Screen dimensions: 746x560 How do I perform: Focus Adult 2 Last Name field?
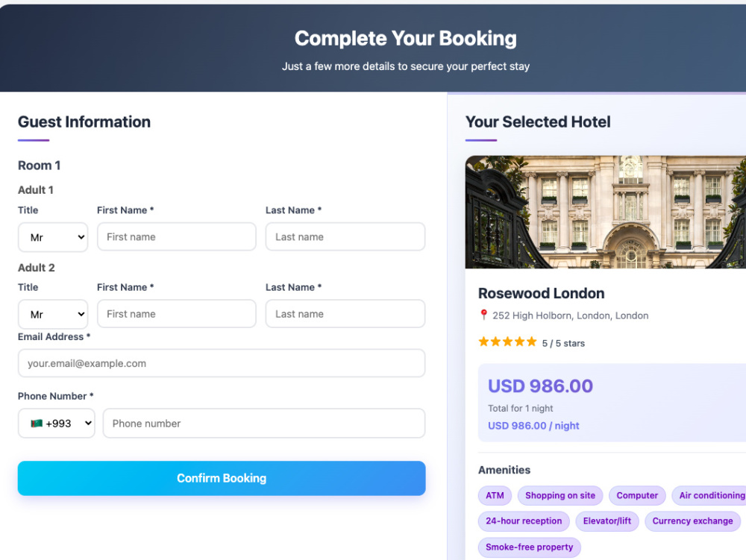point(345,314)
